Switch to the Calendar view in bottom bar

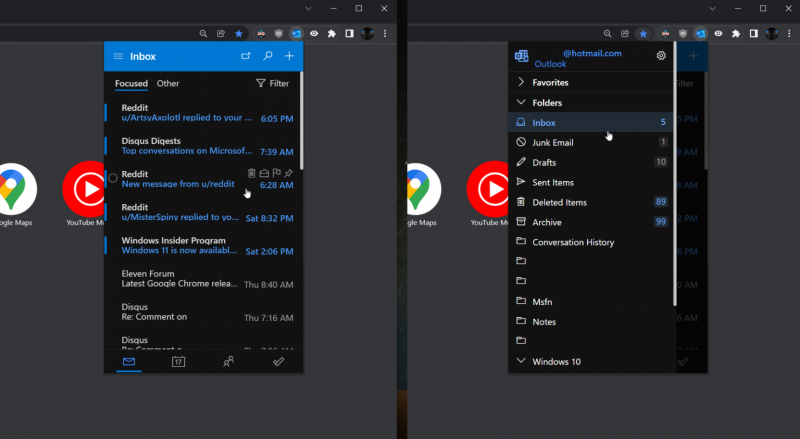click(178, 362)
